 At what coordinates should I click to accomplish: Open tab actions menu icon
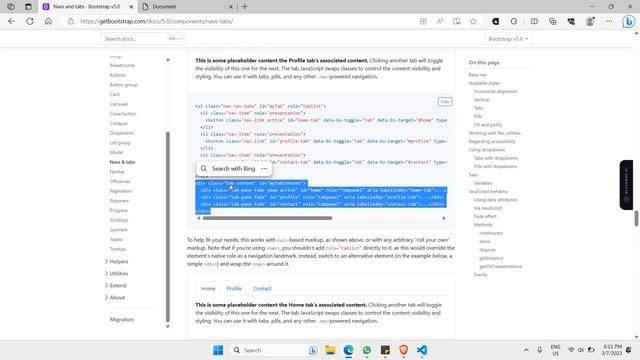click(28, 7)
